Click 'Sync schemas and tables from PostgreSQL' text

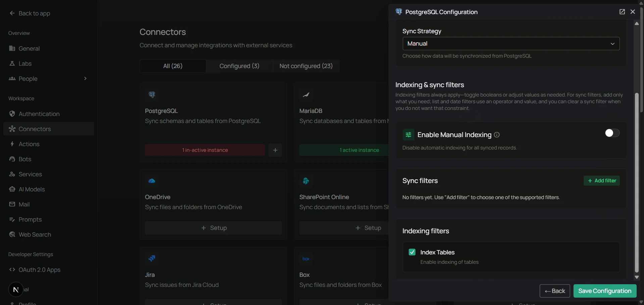(203, 121)
